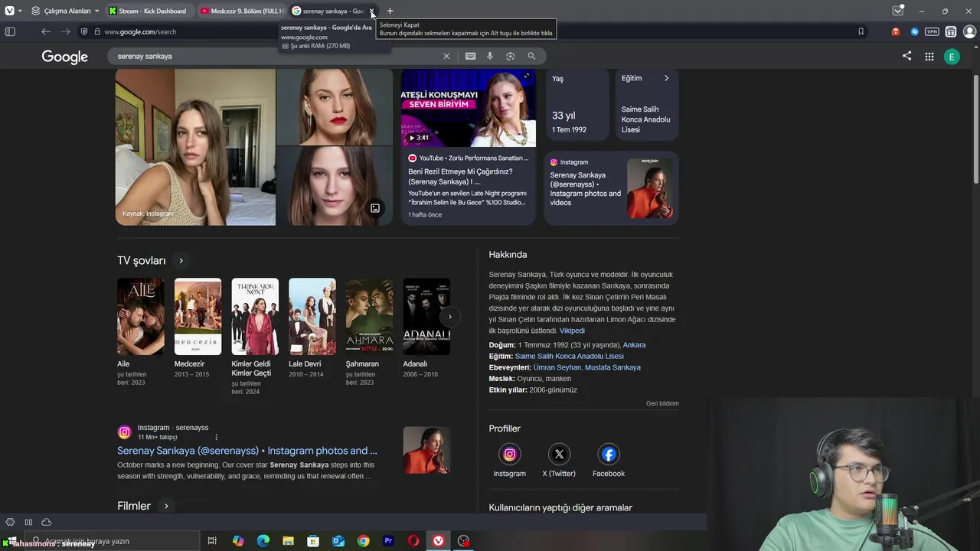Open the Vivaldi main menu icon
Screen dimensions: 980x551
9,11
